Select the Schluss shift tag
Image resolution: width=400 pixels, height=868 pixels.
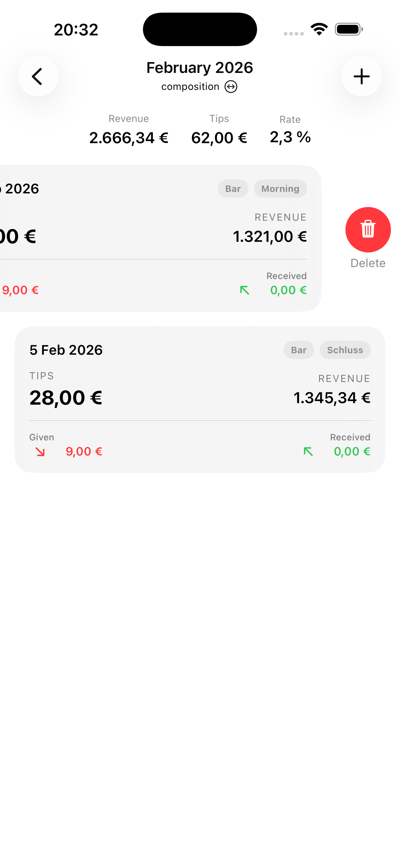point(345,350)
